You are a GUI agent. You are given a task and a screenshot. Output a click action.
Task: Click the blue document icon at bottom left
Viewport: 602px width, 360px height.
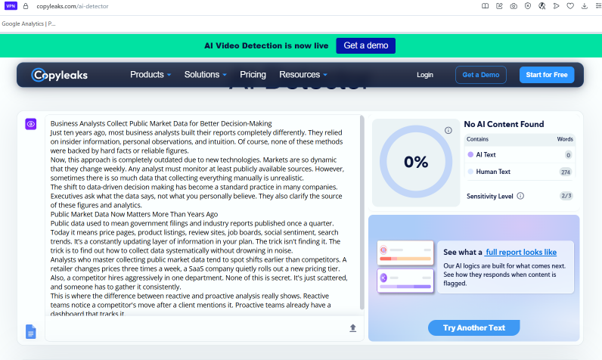(x=31, y=332)
